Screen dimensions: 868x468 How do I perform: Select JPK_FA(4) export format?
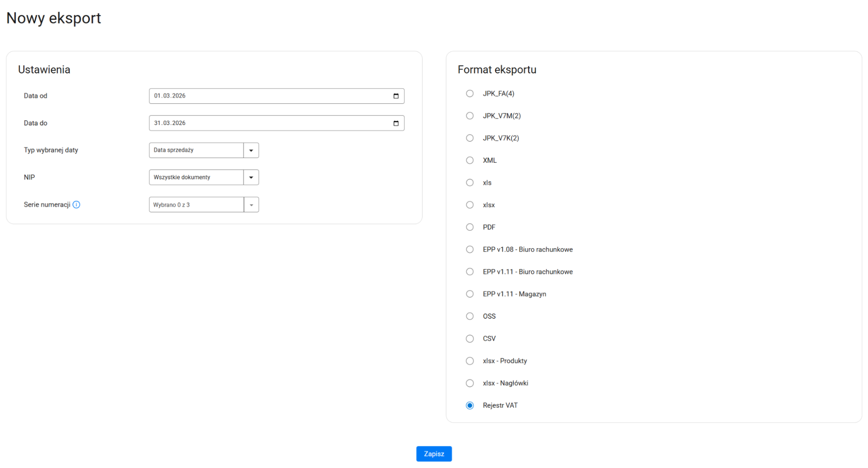(x=470, y=93)
